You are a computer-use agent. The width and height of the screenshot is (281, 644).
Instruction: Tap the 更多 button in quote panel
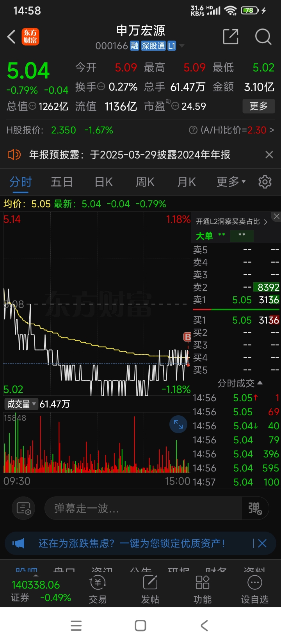[x=259, y=106]
